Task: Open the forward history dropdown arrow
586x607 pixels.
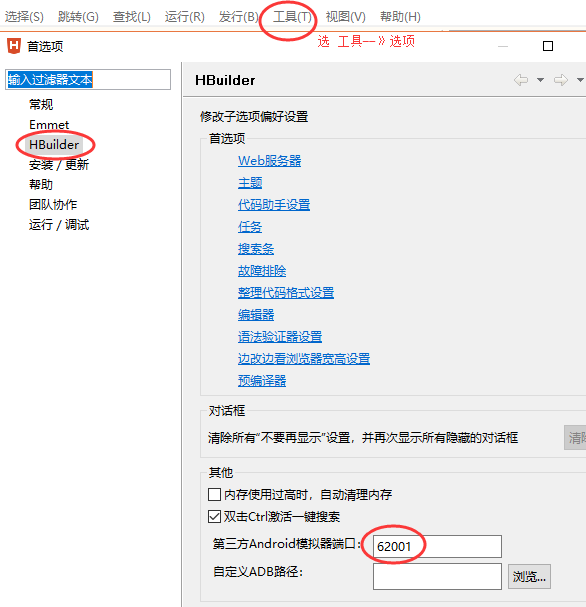Action: point(580,80)
